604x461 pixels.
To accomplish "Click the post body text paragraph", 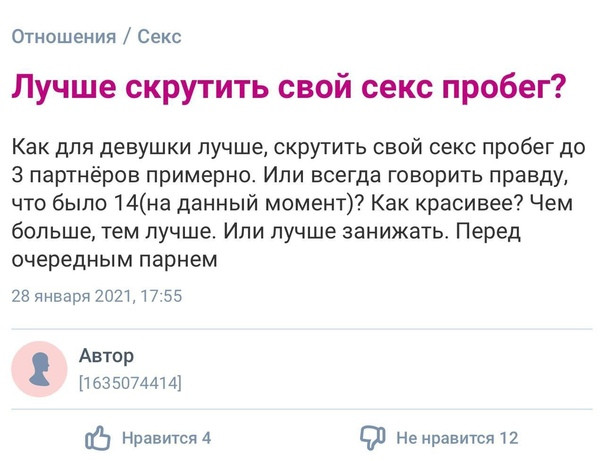I will [x=299, y=203].
